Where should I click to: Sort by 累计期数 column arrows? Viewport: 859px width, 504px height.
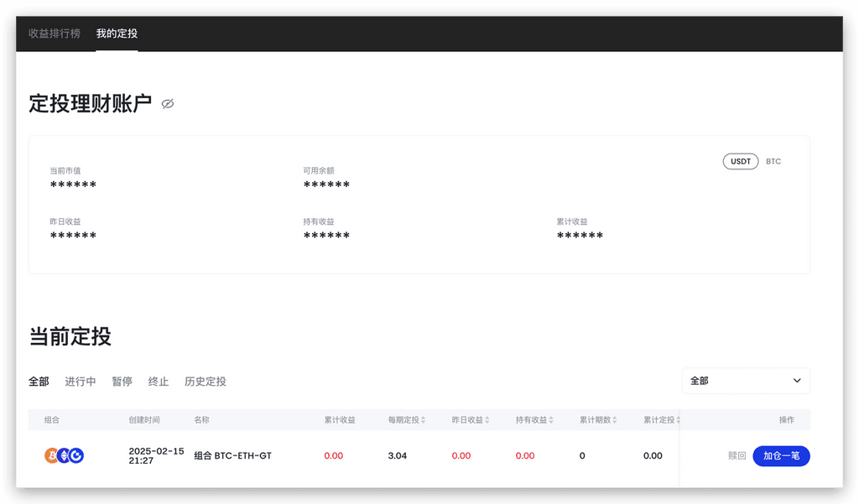615,419
